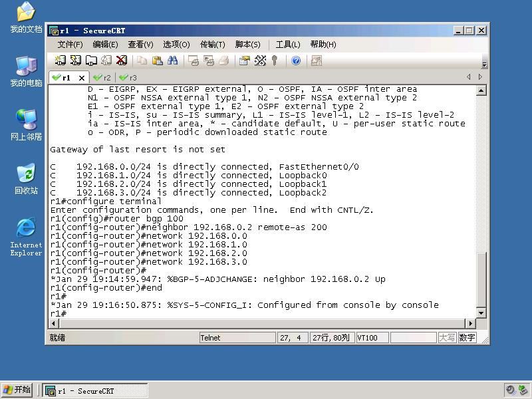
Task: Select 我的电脑 desktop icon
Action: [26, 71]
